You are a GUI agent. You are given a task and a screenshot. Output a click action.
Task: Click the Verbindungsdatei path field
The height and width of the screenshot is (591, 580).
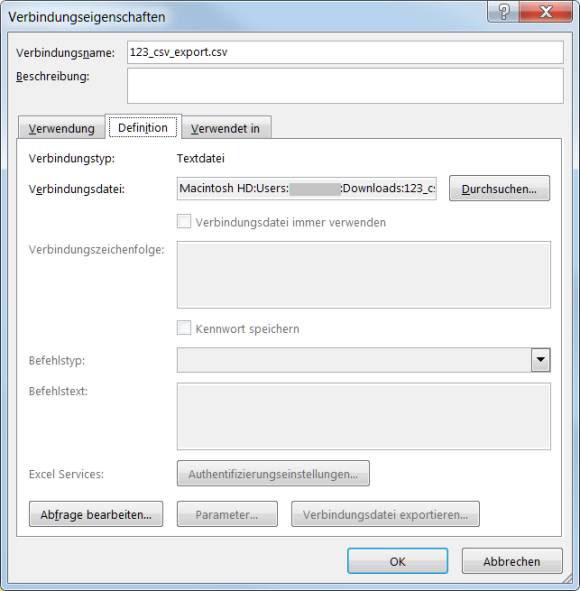(x=307, y=188)
